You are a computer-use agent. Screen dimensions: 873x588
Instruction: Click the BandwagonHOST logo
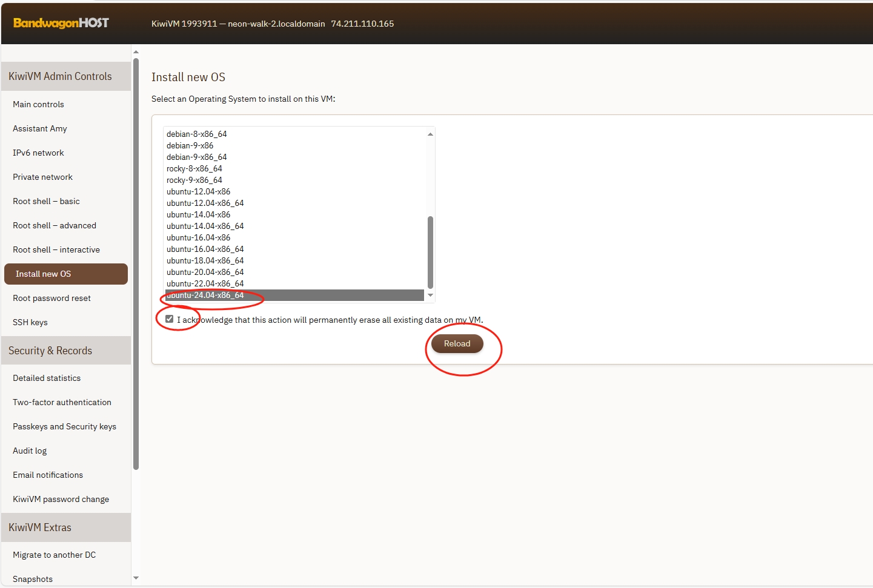pos(61,23)
